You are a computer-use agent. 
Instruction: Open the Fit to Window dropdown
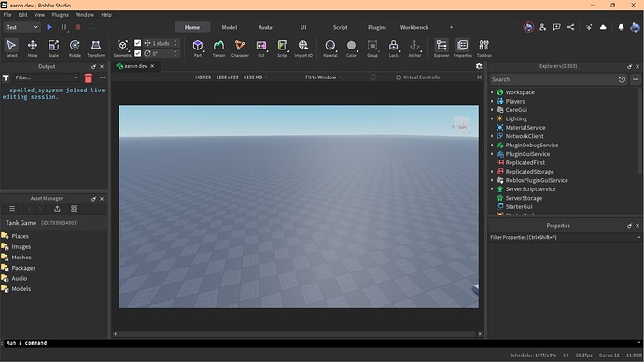click(323, 77)
